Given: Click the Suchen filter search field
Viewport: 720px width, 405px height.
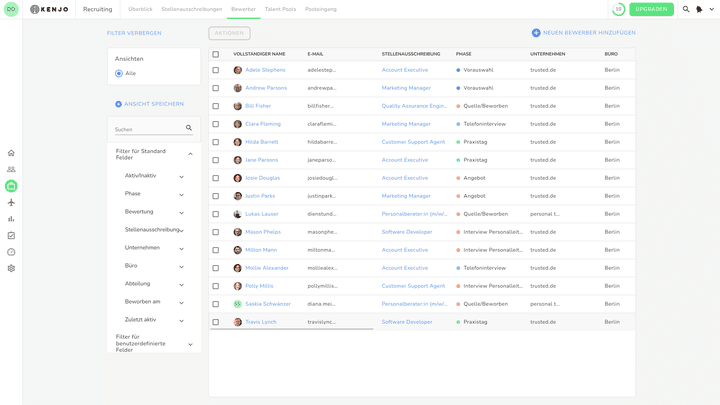Looking at the screenshot, I should [148, 129].
